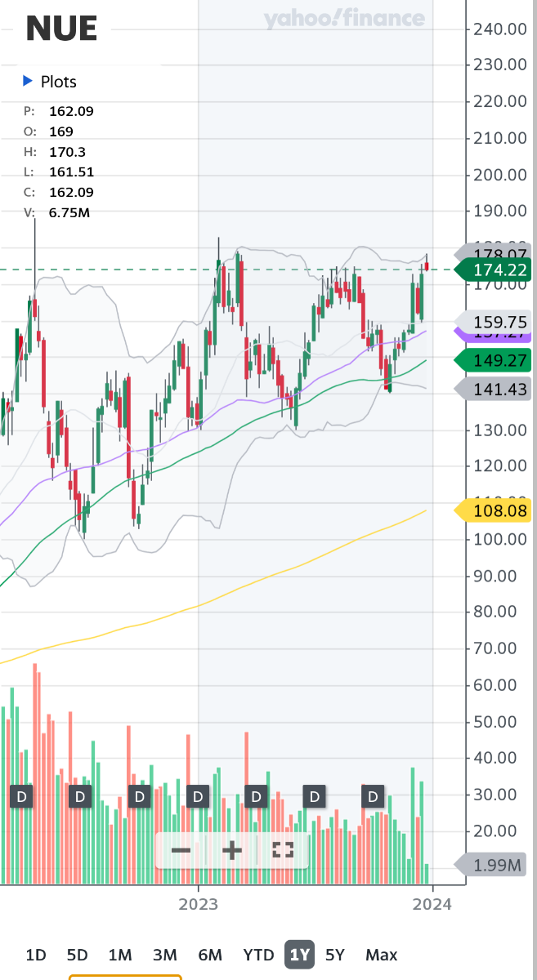Click the 1.99M volume label
The image size is (537, 980).
tap(499, 864)
